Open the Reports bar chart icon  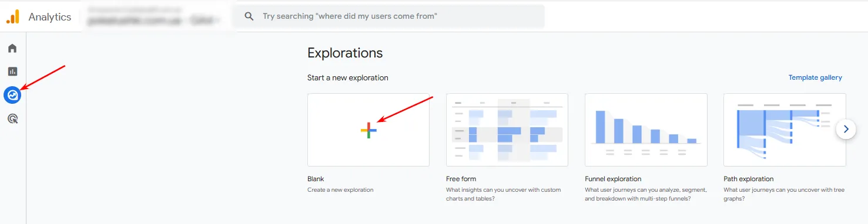coord(12,72)
